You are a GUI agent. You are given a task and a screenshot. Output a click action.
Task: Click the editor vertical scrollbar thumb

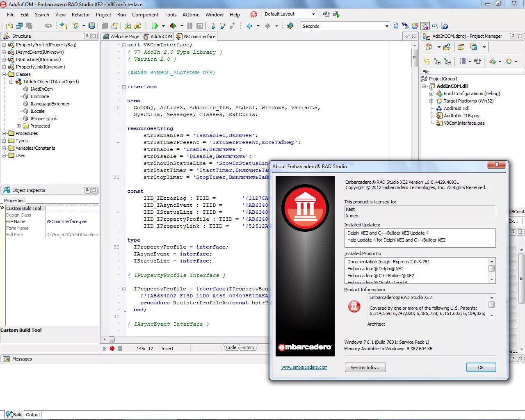[x=414, y=58]
